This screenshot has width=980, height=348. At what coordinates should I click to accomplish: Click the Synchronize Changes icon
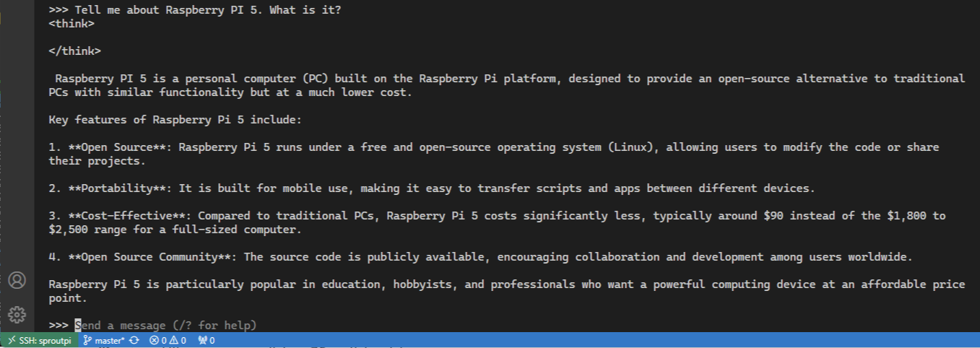click(134, 340)
